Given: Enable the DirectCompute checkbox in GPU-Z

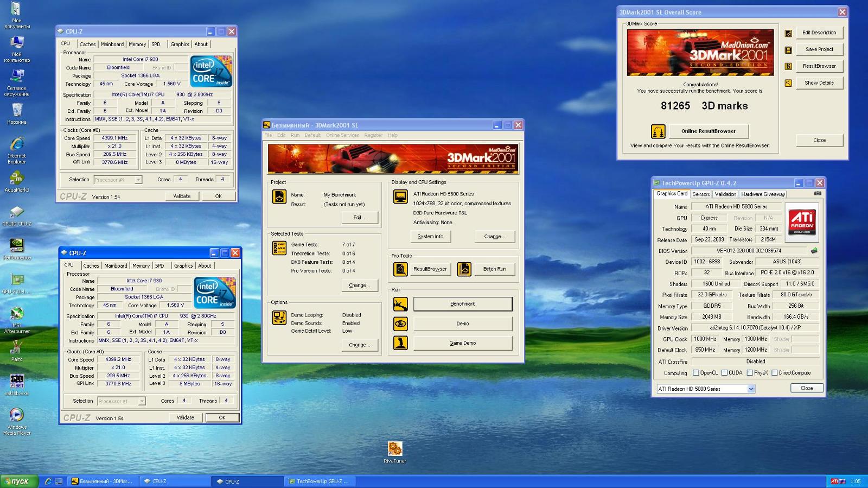Looking at the screenshot, I should tap(775, 373).
